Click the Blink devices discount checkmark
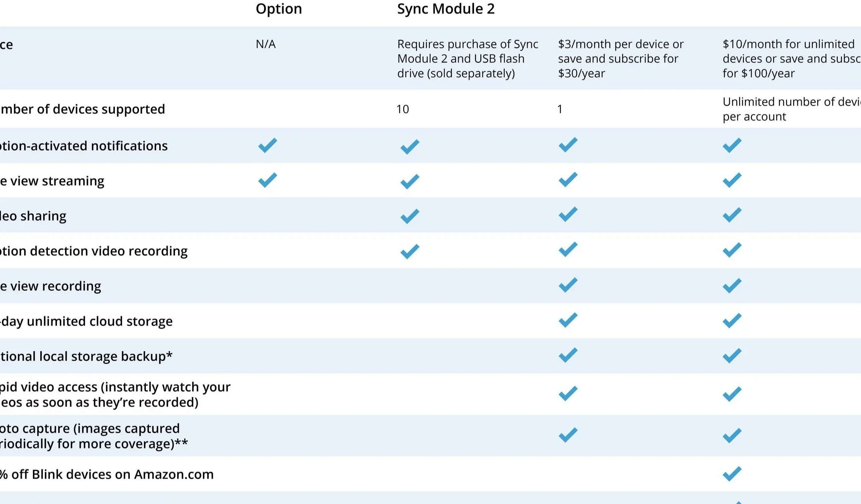This screenshot has height=504, width=861. (732, 474)
